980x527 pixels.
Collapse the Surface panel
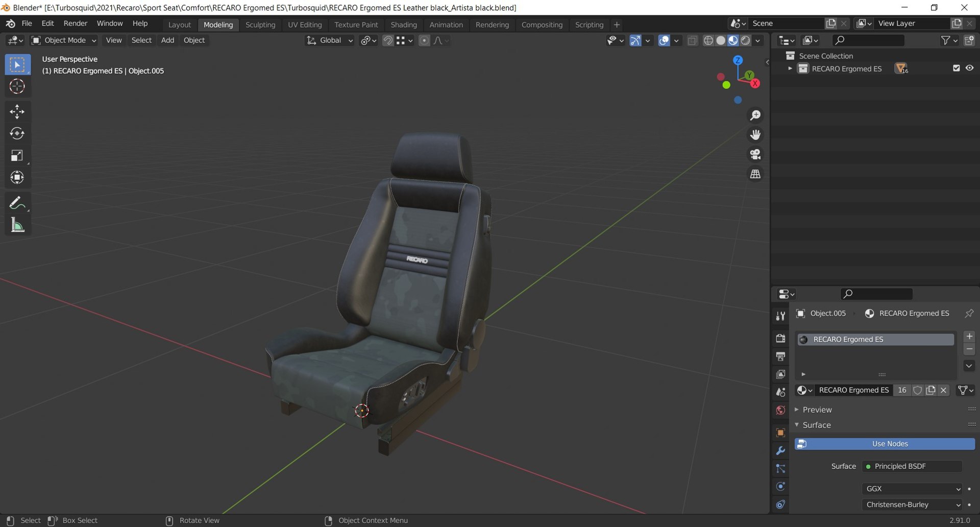797,425
